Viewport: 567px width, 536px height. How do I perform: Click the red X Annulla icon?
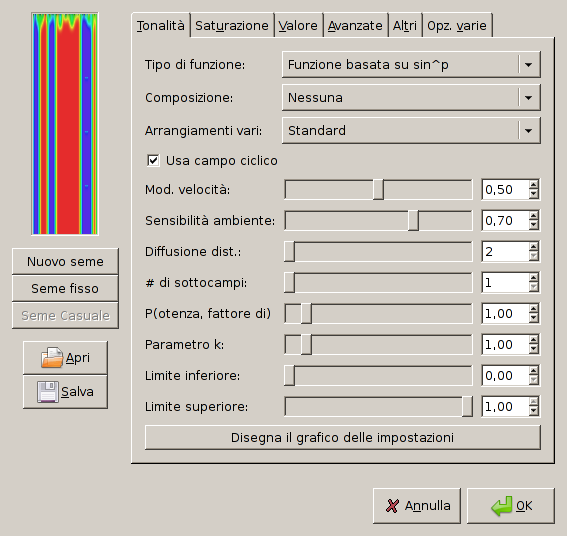coord(393,506)
